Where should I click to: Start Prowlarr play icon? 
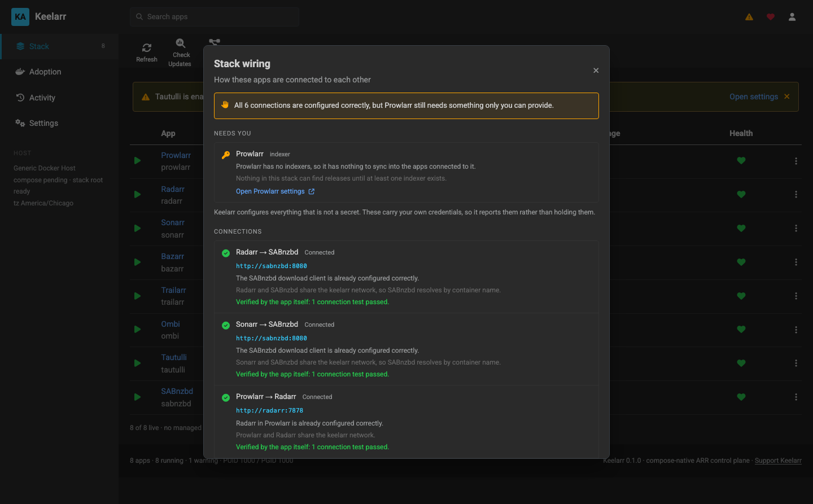point(137,161)
